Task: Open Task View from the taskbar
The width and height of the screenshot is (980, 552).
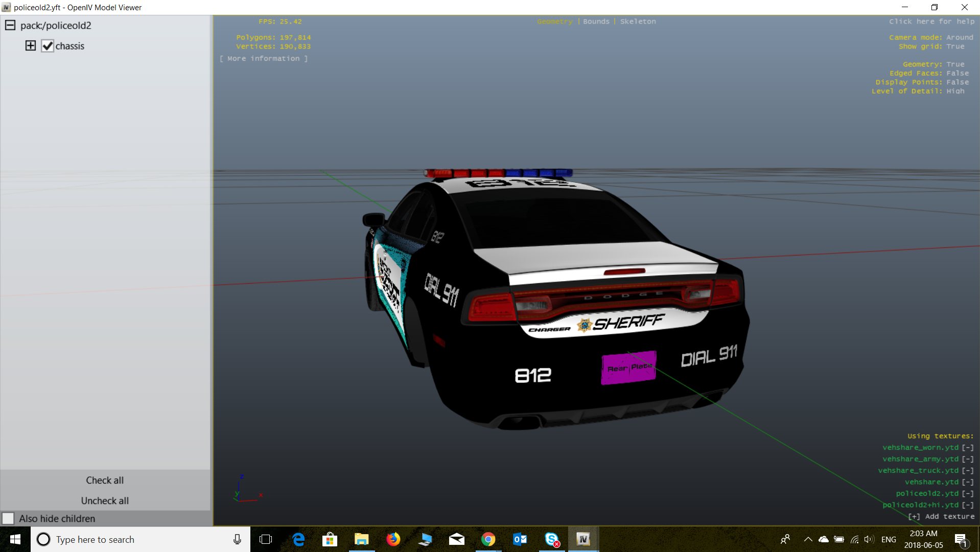Action: click(x=266, y=539)
